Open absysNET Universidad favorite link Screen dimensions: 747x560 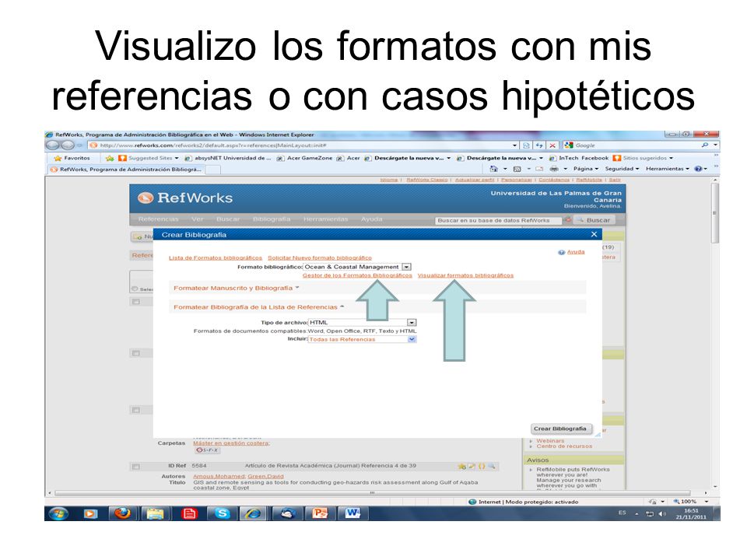click(228, 158)
